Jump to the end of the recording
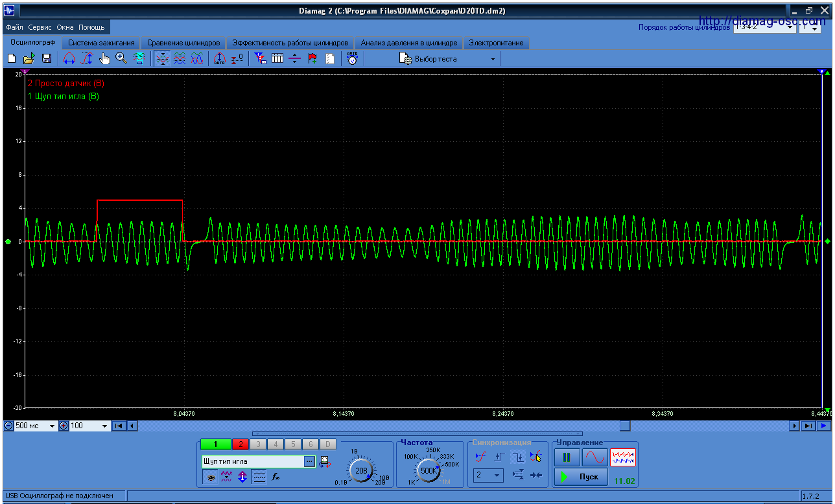Viewport: 835px width, 504px height. (808, 426)
